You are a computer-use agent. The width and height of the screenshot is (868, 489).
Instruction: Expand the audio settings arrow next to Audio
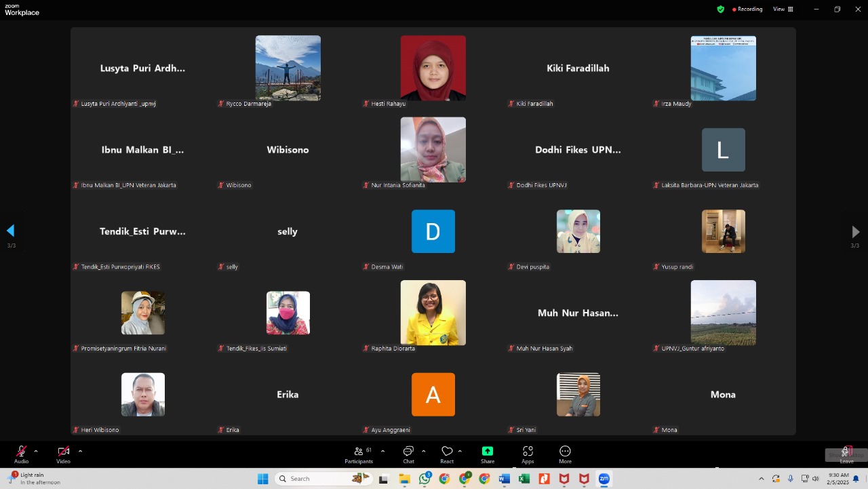(36, 451)
